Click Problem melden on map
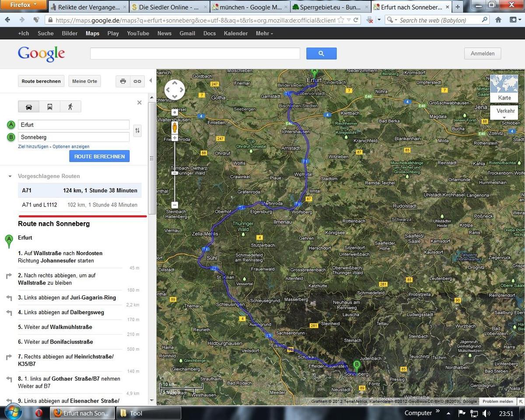The height and width of the screenshot is (420, 525). click(x=498, y=401)
